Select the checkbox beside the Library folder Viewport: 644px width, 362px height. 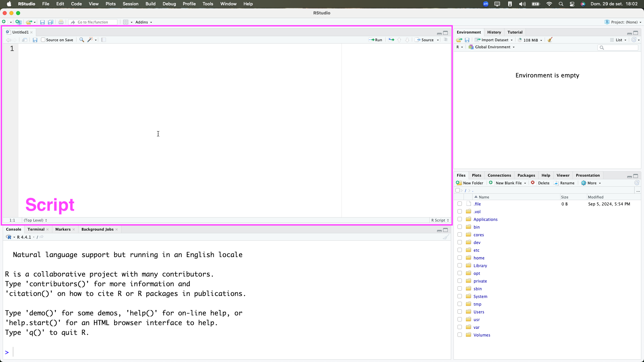point(460,265)
